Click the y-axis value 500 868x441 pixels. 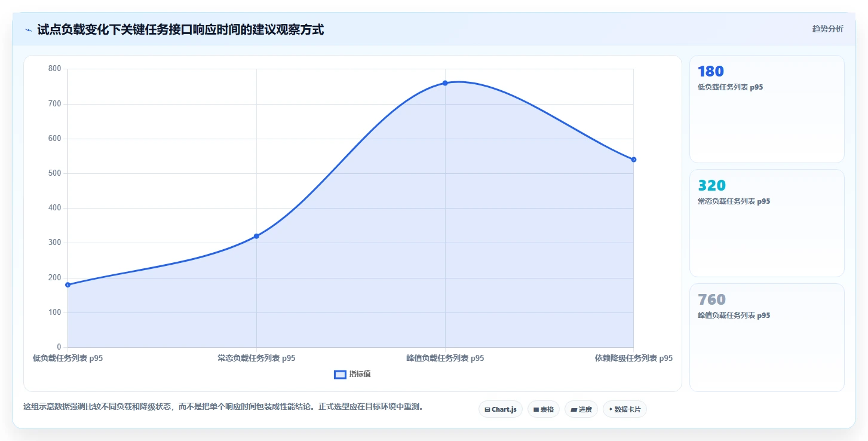tap(55, 173)
